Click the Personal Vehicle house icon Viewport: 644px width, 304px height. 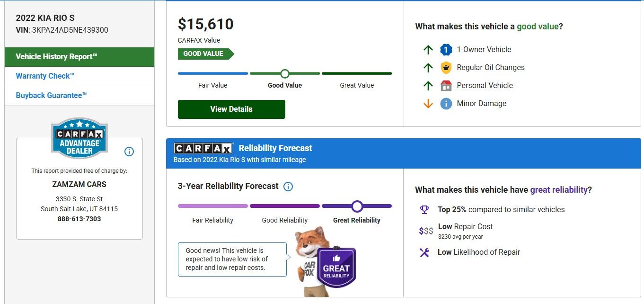[x=446, y=86]
